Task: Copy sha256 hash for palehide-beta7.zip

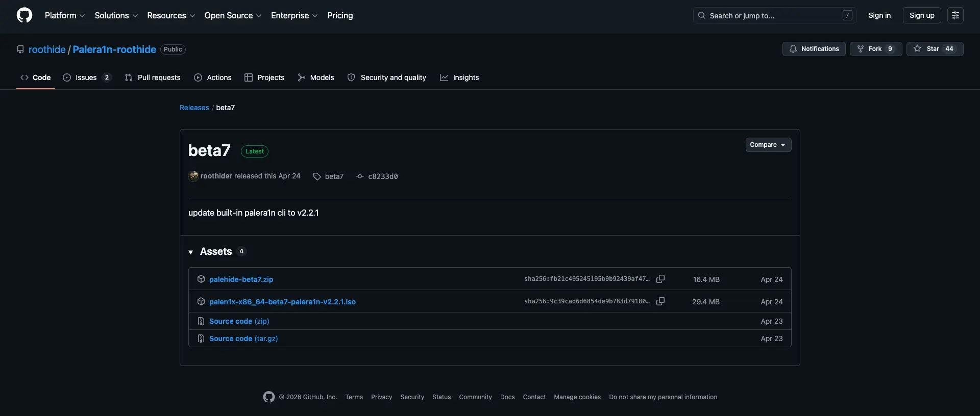Action: [x=660, y=279]
